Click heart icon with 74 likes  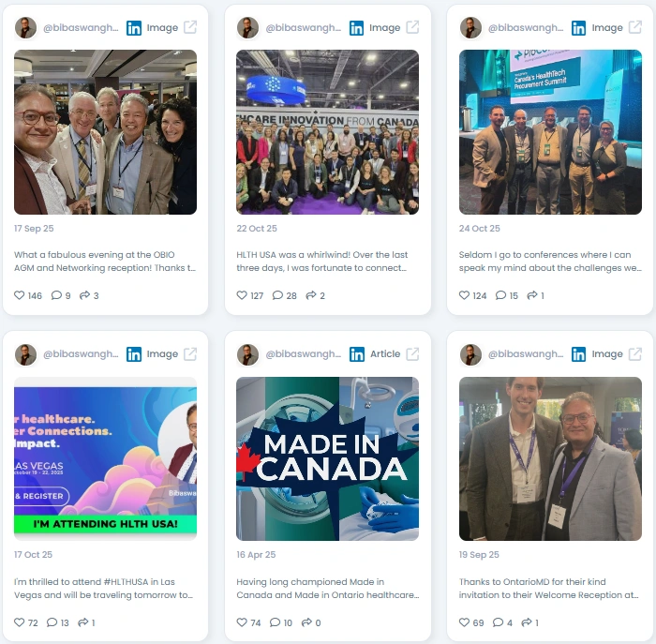tap(242, 622)
